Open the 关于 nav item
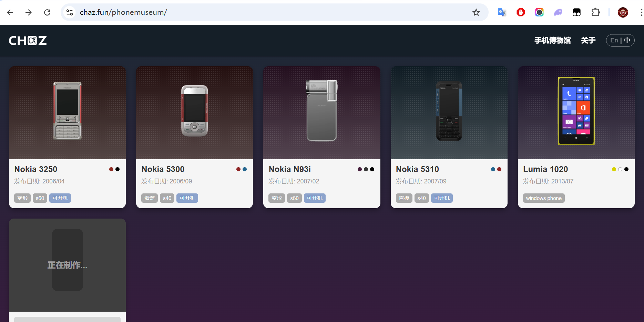 588,40
